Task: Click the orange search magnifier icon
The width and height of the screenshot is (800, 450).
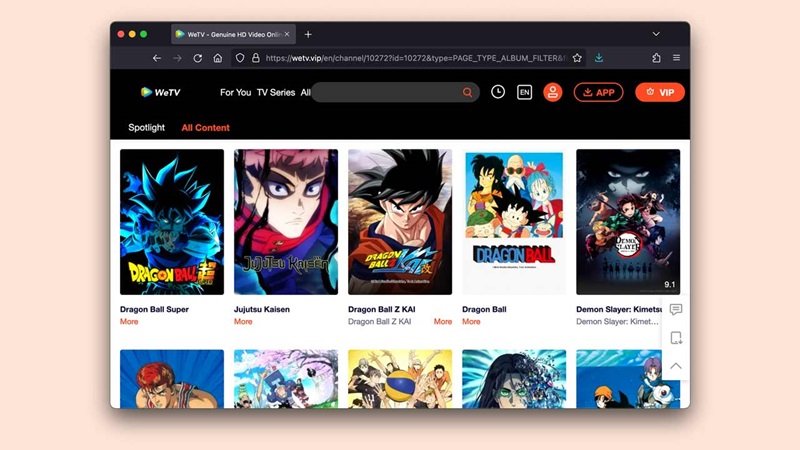Action: [467, 92]
